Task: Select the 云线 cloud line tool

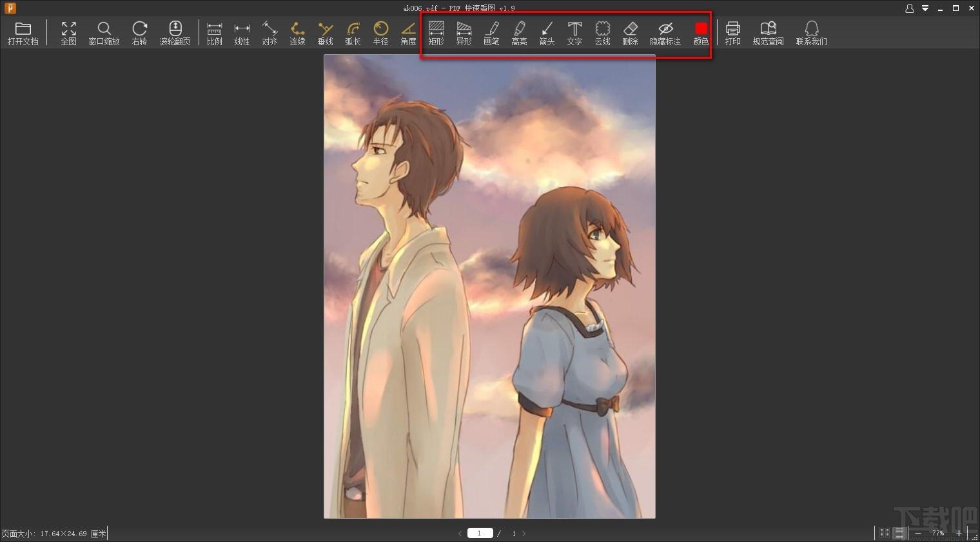Action: [x=602, y=33]
